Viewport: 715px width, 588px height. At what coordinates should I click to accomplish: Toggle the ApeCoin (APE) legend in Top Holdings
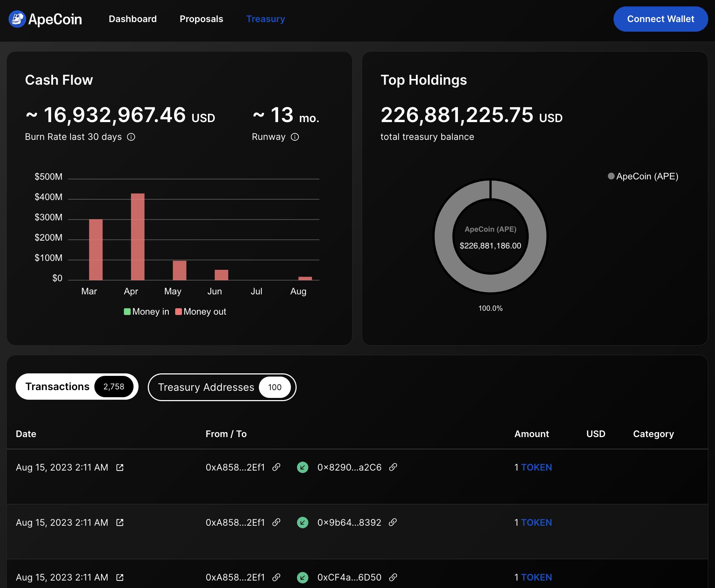[x=642, y=176]
